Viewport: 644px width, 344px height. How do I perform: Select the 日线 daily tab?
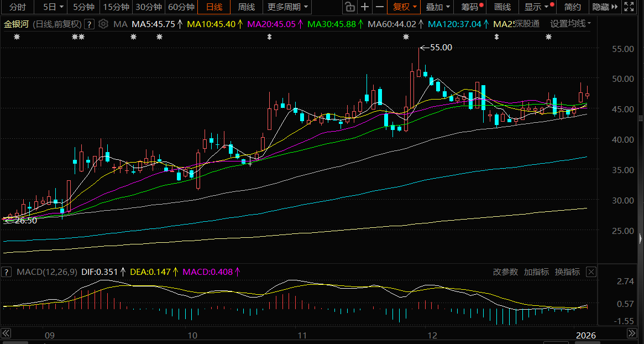pos(214,7)
